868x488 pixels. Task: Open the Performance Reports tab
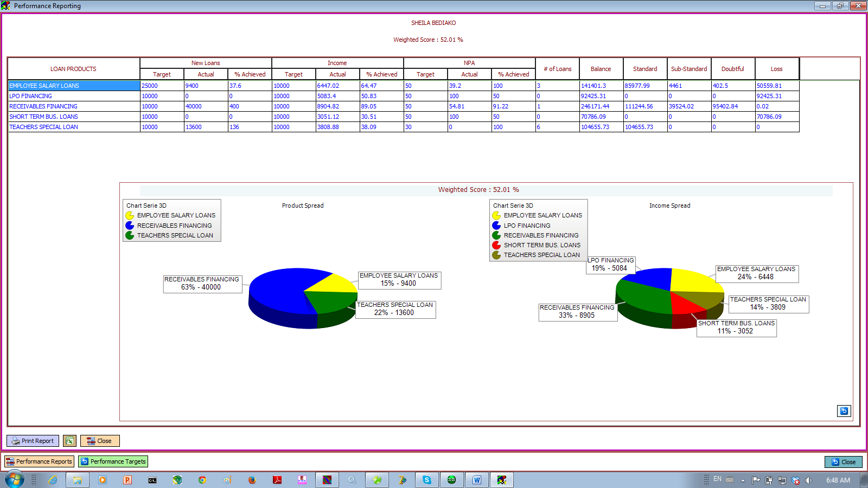click(39, 461)
